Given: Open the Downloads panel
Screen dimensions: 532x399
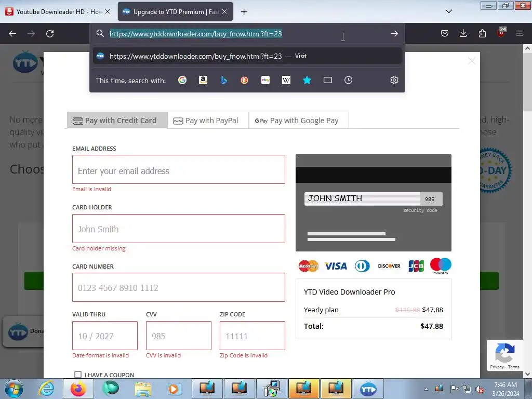Looking at the screenshot, I should [x=463, y=33].
